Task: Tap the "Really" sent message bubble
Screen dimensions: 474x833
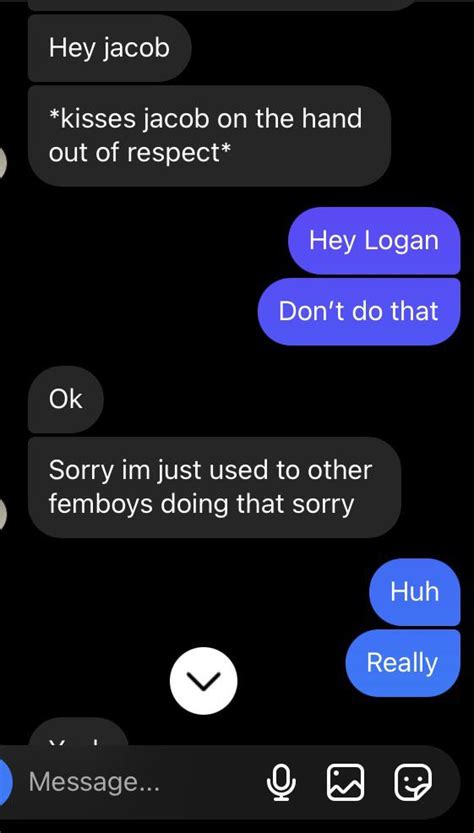Action: (402, 663)
